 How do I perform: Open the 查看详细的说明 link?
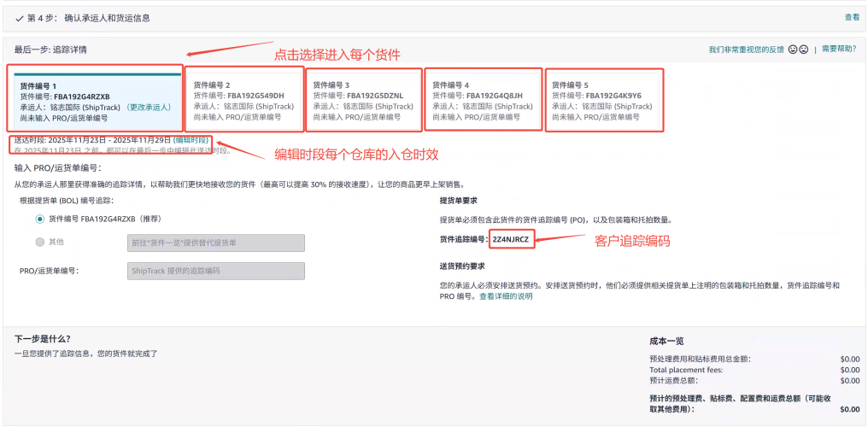point(506,296)
